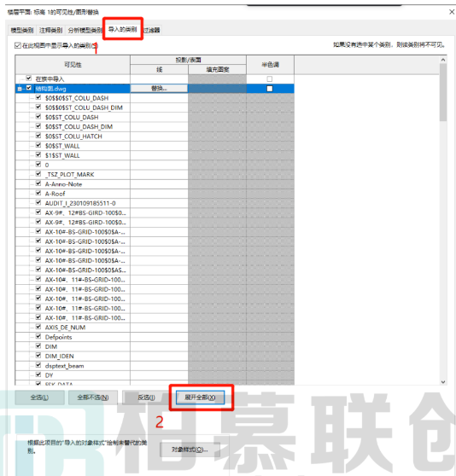Viewport: 456px width, 476px height.
Task: Click the 全选(L) button
Action: click(x=39, y=398)
